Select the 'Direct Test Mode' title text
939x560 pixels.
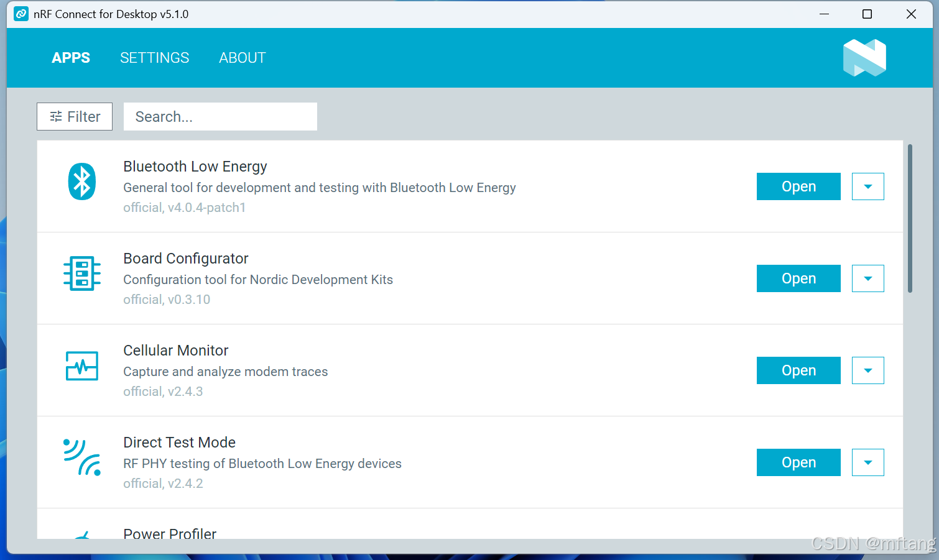pos(180,443)
